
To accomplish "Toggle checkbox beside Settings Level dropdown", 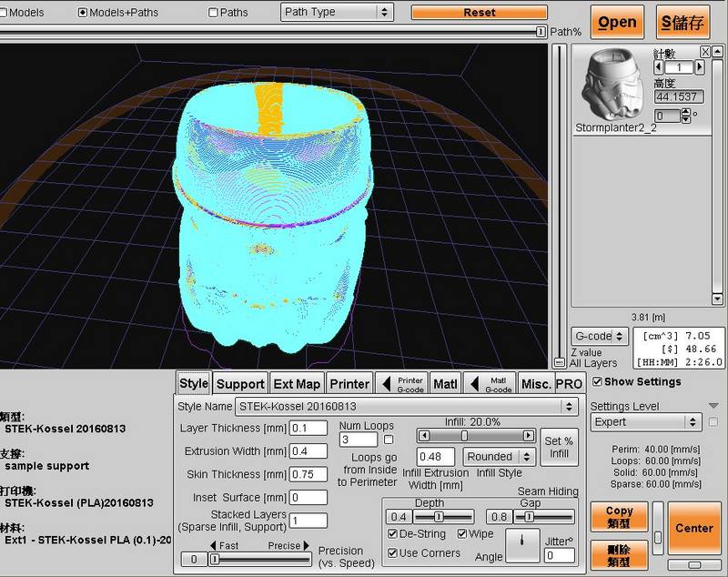I will (x=713, y=421).
